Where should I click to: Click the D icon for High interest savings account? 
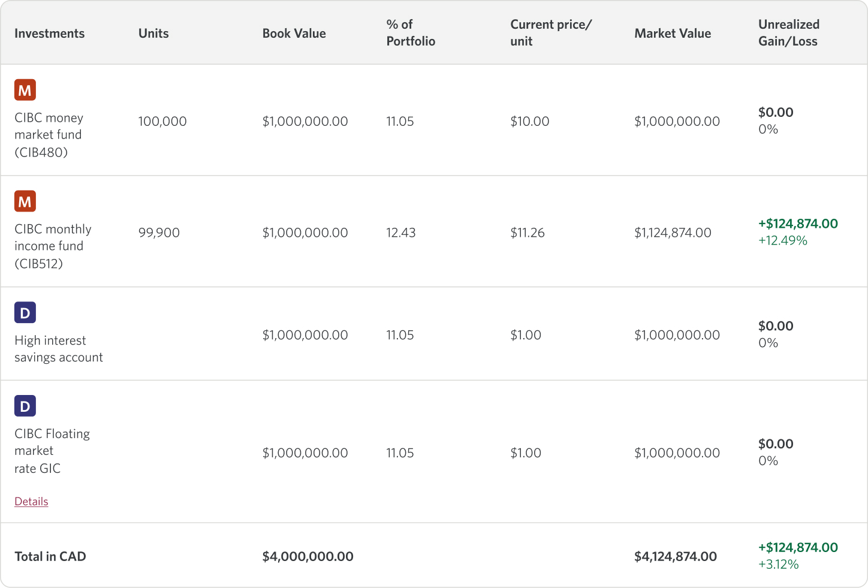point(25,312)
